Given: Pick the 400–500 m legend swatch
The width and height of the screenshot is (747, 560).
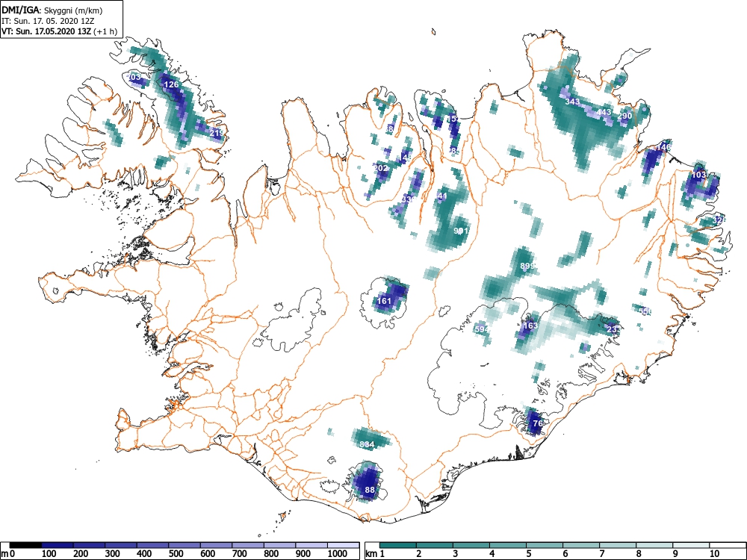Looking at the screenshot, I should [152, 545].
